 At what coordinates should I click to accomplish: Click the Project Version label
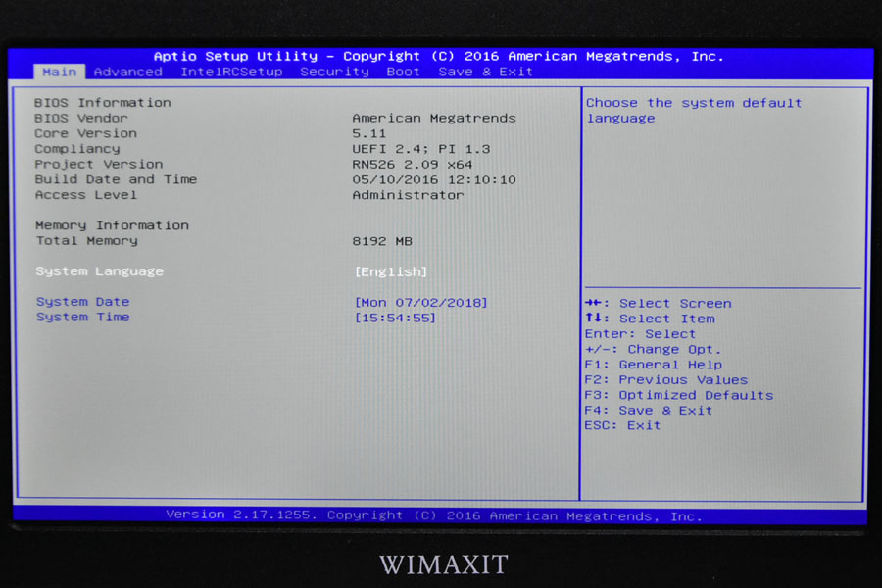point(98,165)
